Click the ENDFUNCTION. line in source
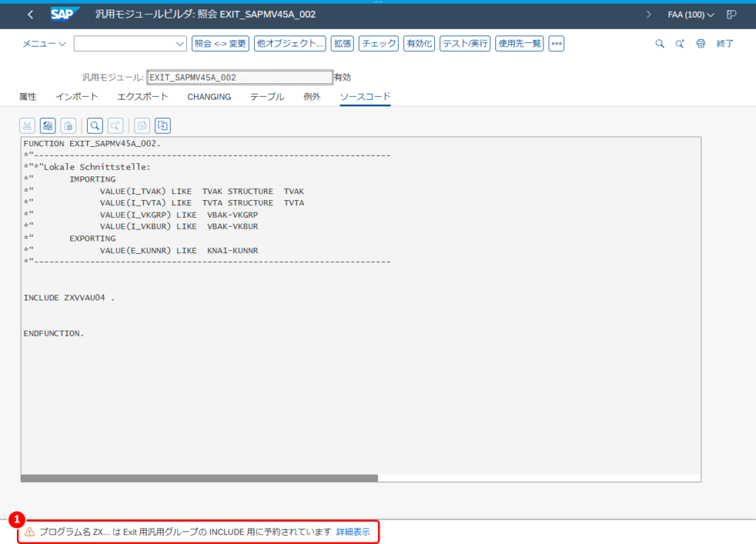 53,334
